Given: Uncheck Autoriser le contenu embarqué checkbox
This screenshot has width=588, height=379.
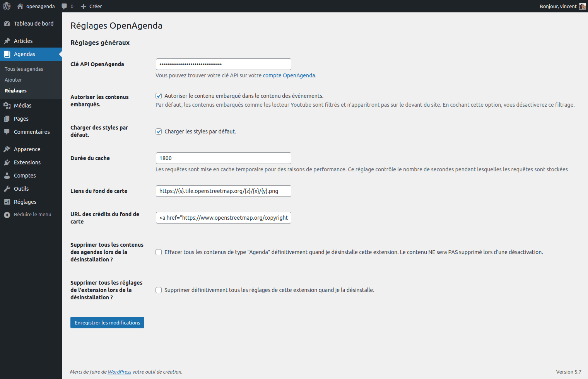Looking at the screenshot, I should click(159, 96).
